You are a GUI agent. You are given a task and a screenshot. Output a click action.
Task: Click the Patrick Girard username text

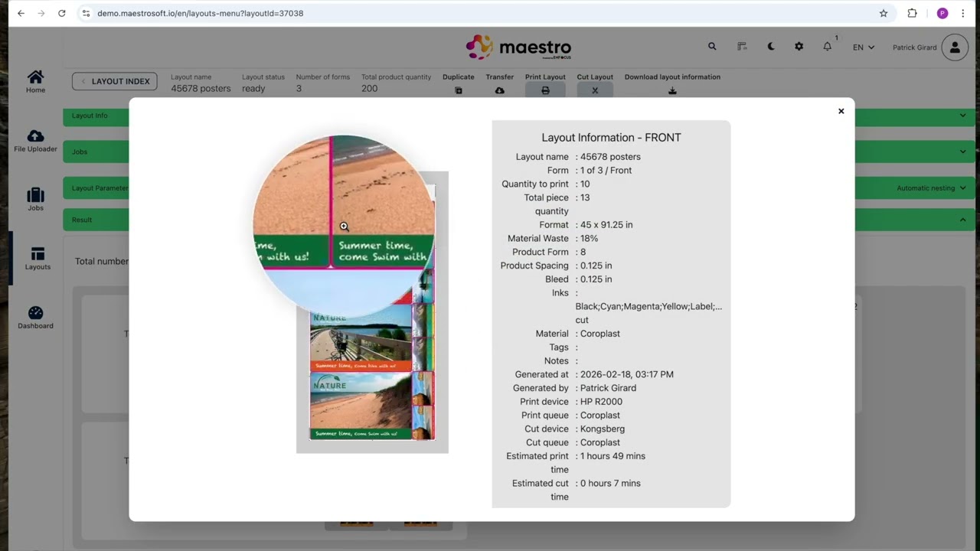click(x=914, y=47)
